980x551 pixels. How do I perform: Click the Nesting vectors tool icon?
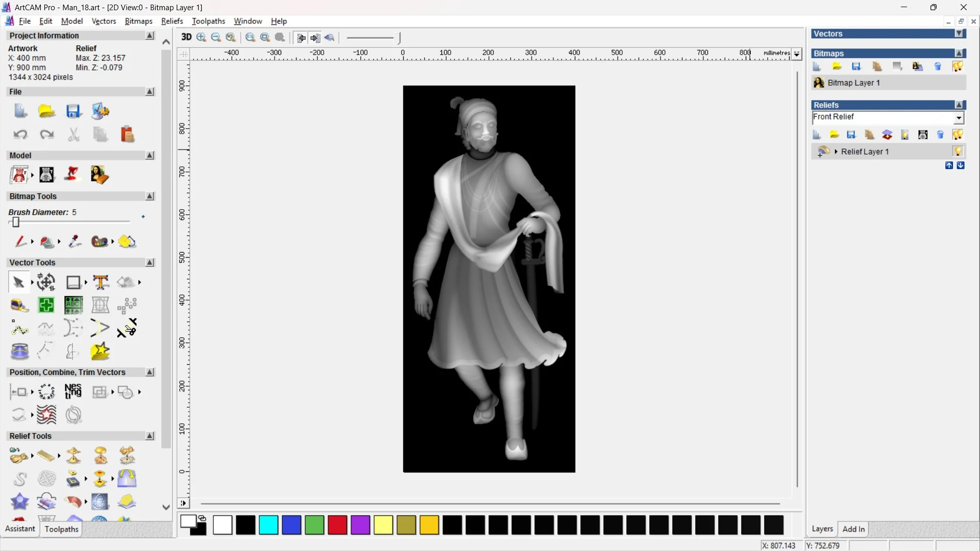(x=73, y=392)
